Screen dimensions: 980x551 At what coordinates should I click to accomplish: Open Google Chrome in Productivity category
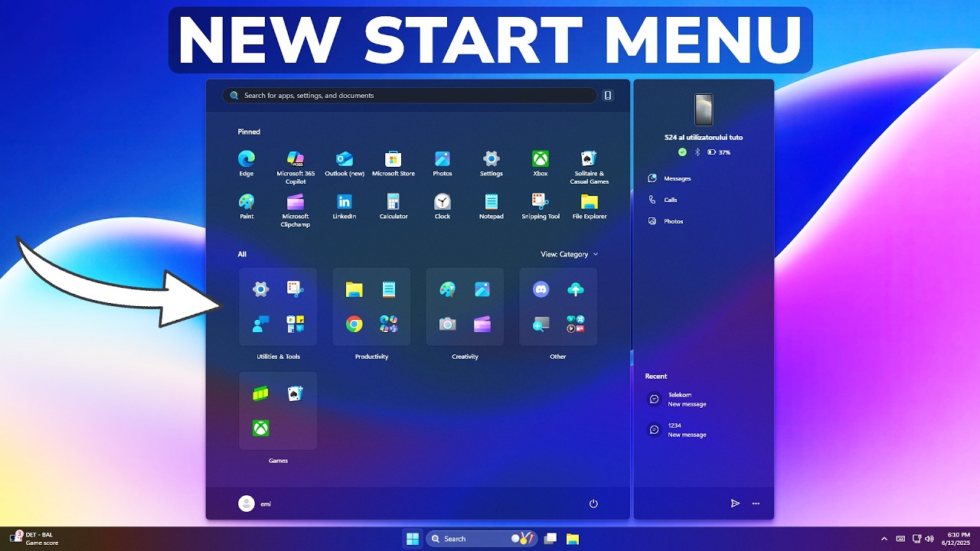click(x=354, y=324)
